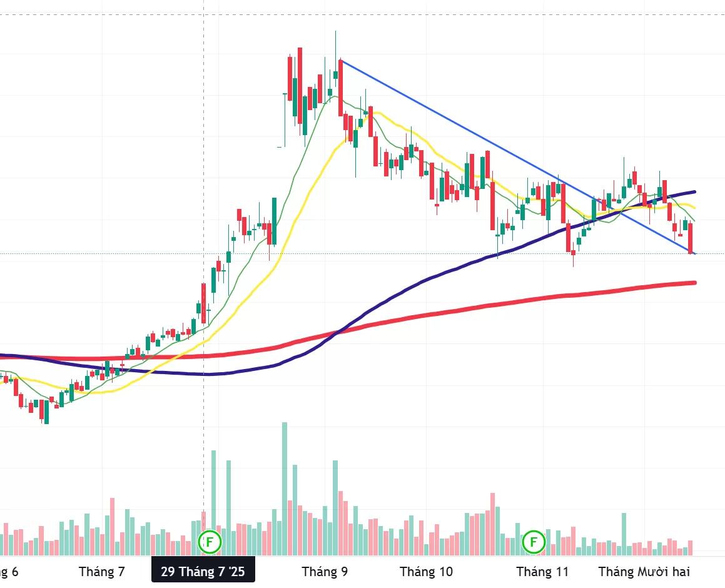Screen dimensions: 725x588
Task: Click the tallest green volume bar
Action: pos(285,488)
